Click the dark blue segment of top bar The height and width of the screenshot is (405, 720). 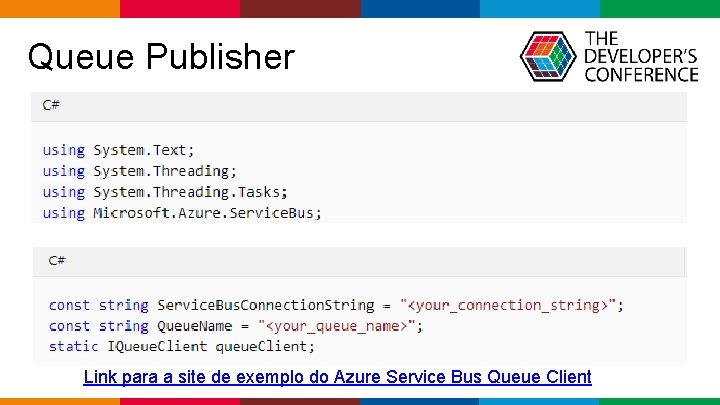(420, 9)
